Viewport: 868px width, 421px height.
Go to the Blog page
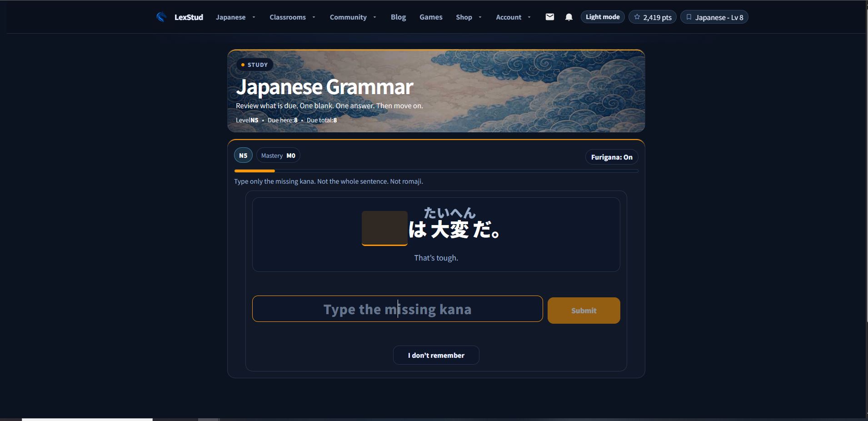pyautogui.click(x=398, y=17)
